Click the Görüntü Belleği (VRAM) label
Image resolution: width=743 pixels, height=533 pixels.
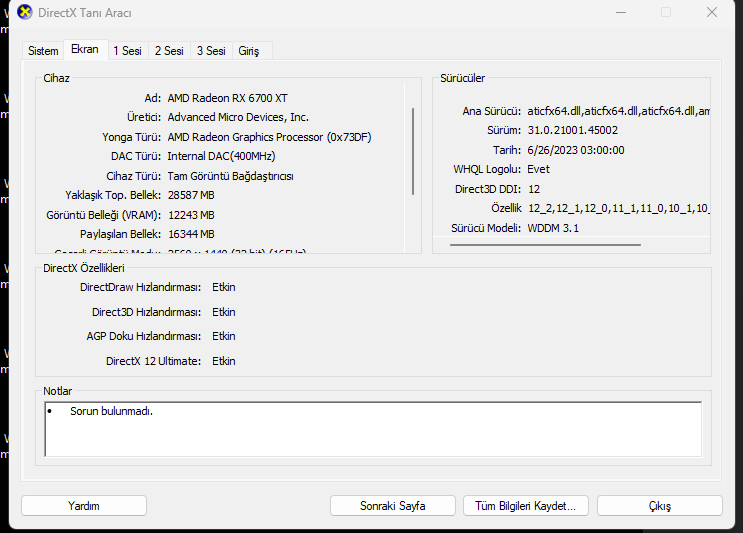(103, 215)
